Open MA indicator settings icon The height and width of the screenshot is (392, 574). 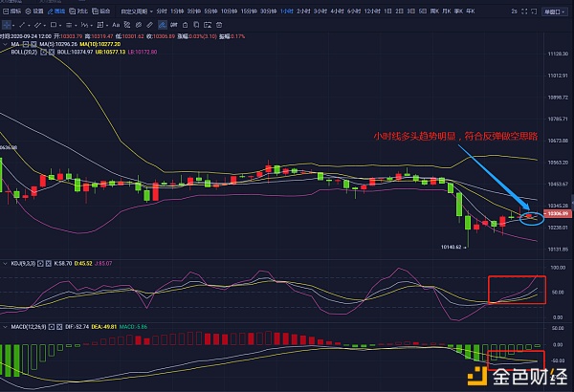point(25,44)
